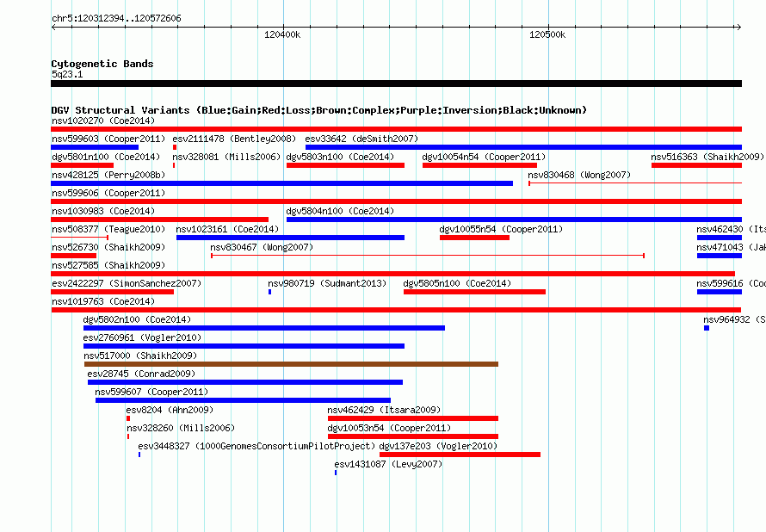Open the esv2111478 (Bentley2008) variant label
This screenshot has width=766, height=532.
[x=234, y=139]
